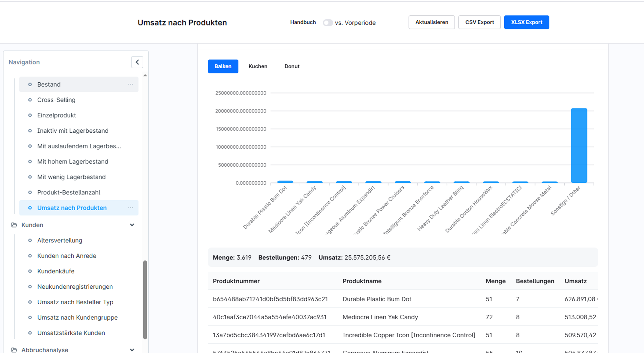The height and width of the screenshot is (353, 644).
Task: Collapse the Navigation panel with chevron icon
Action: tap(137, 62)
